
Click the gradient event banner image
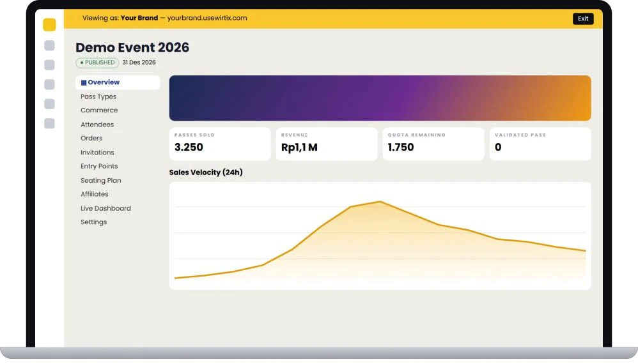(380, 98)
